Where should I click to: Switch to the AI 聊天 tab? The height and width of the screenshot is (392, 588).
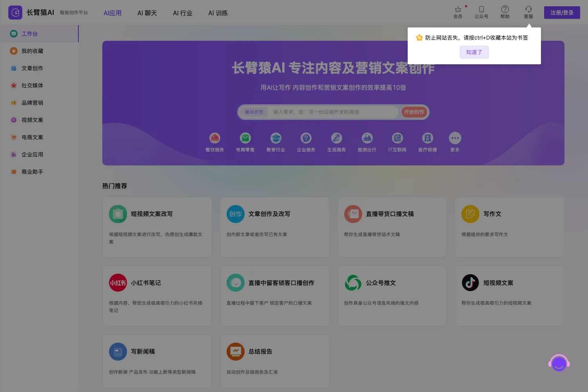coord(147,13)
